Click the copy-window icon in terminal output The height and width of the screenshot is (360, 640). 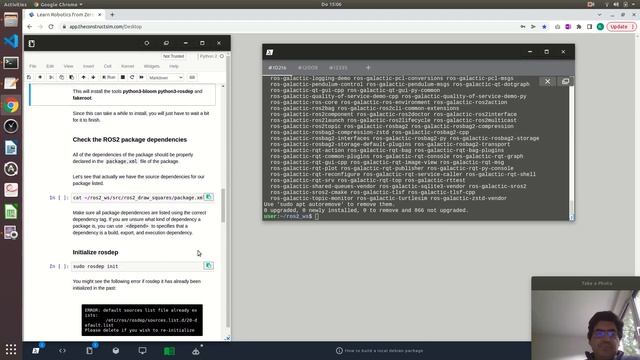coord(565,81)
